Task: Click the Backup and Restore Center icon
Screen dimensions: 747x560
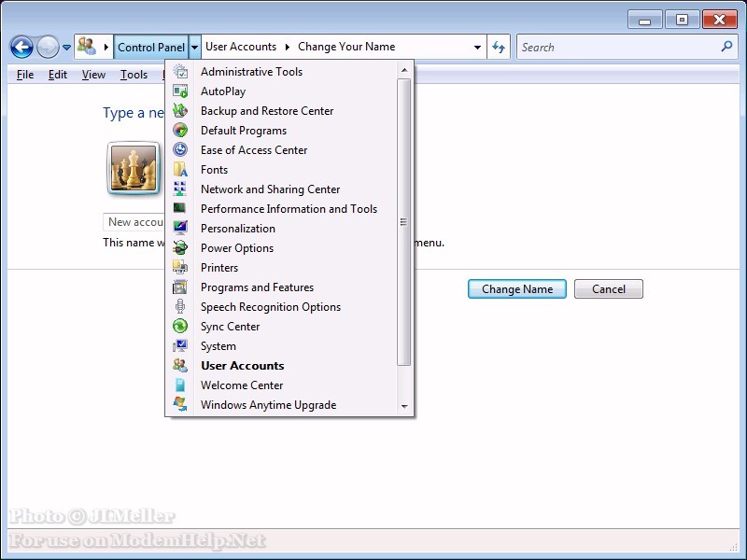Action: point(180,110)
